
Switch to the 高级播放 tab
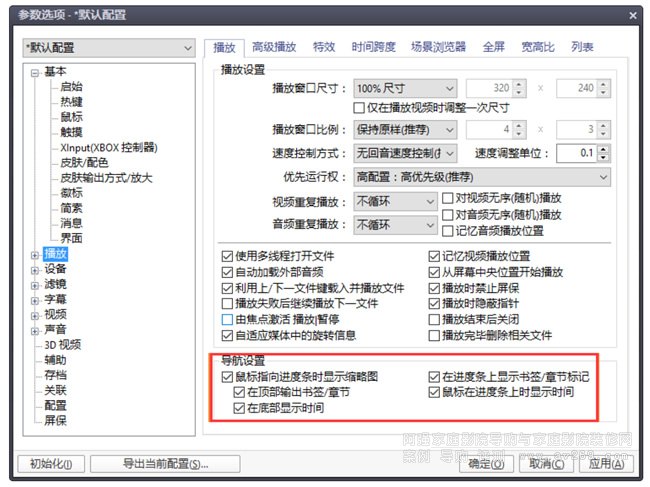pyautogui.click(x=273, y=47)
